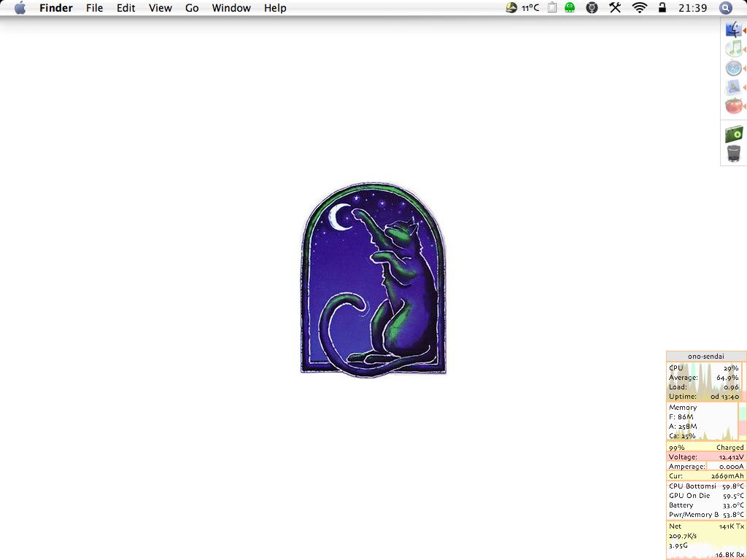
Task: Click the cat and moon desktop picture
Action: coord(373,279)
